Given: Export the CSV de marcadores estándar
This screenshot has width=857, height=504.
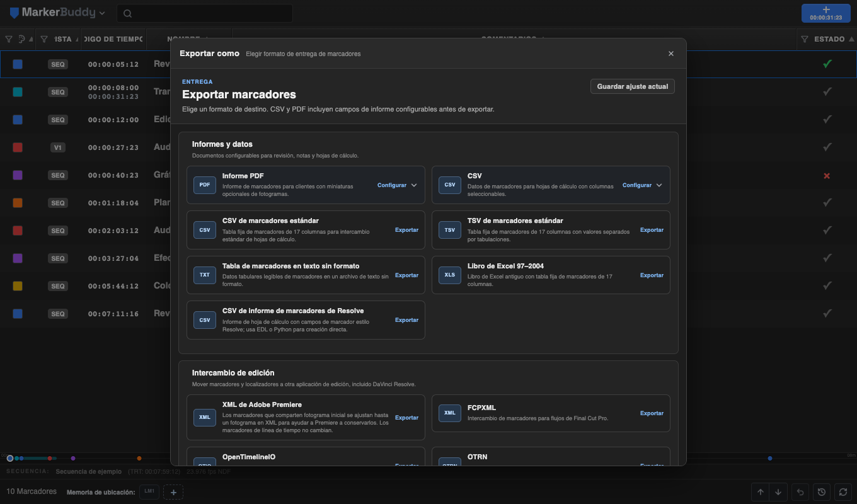Looking at the screenshot, I should point(406,230).
